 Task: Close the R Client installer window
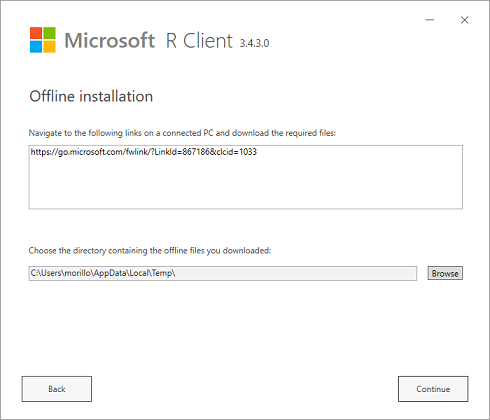click(x=465, y=20)
